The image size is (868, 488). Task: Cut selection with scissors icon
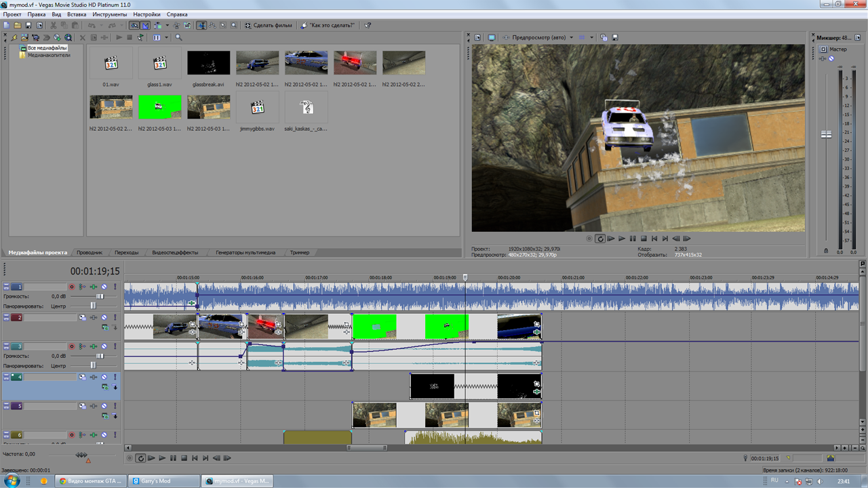click(x=54, y=25)
